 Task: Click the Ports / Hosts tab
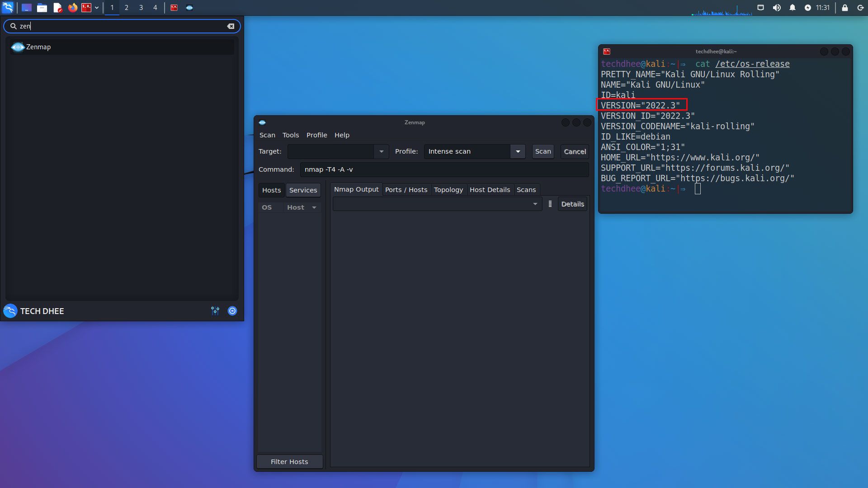pyautogui.click(x=406, y=189)
